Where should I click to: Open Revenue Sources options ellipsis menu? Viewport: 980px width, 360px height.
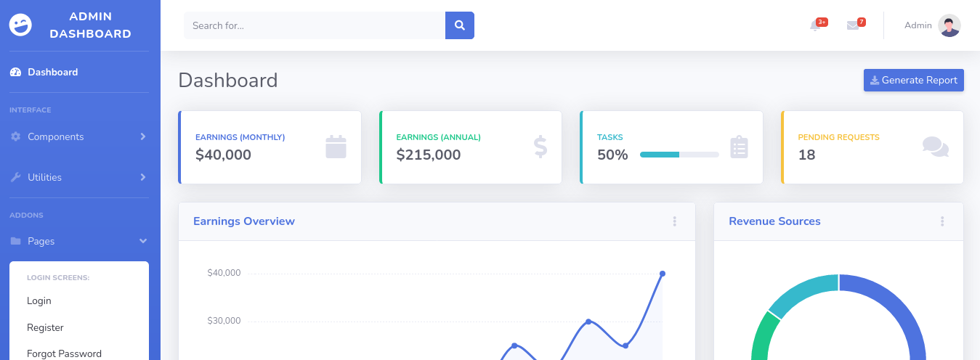(x=942, y=221)
